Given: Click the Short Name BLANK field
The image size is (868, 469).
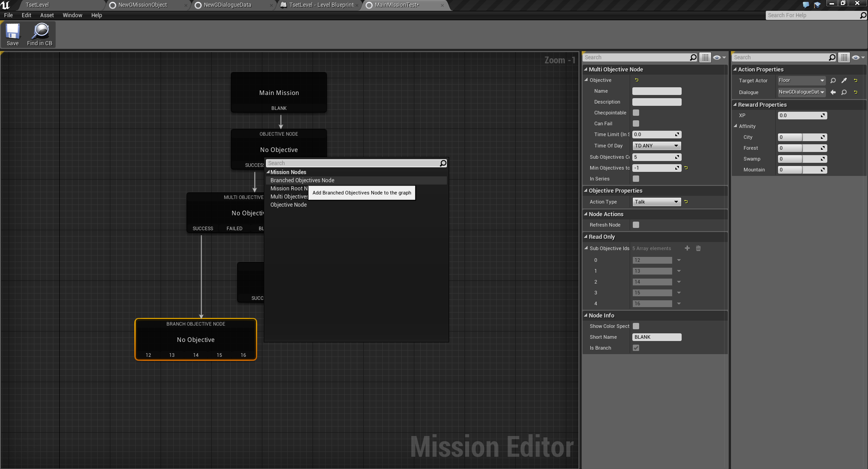Looking at the screenshot, I should (657, 337).
